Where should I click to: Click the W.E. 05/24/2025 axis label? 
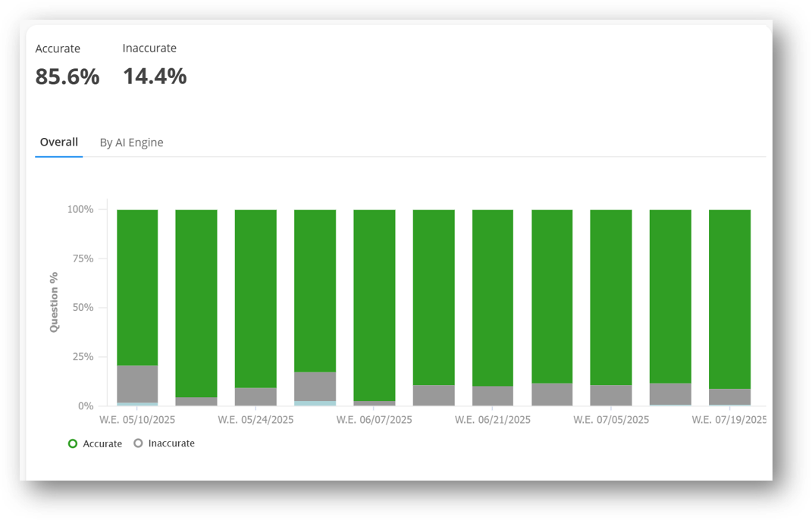pos(256,419)
